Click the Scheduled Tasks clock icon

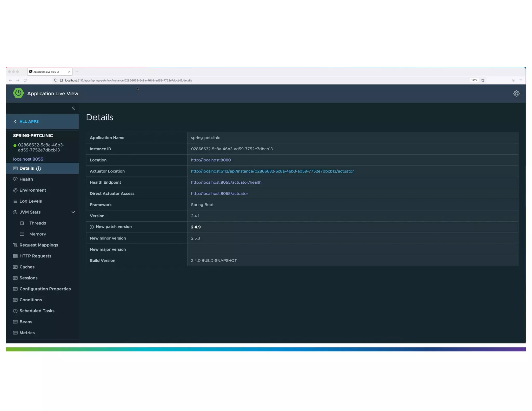coord(15,311)
